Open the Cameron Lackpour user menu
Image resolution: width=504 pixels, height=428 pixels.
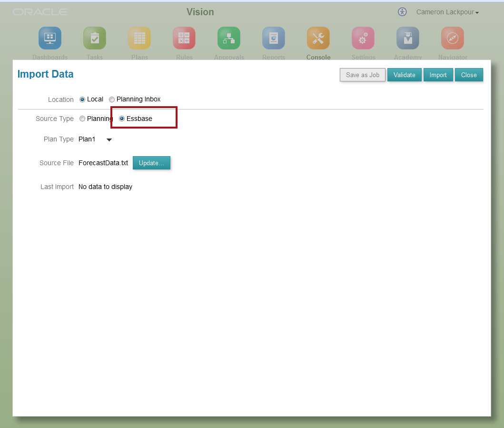(x=447, y=12)
